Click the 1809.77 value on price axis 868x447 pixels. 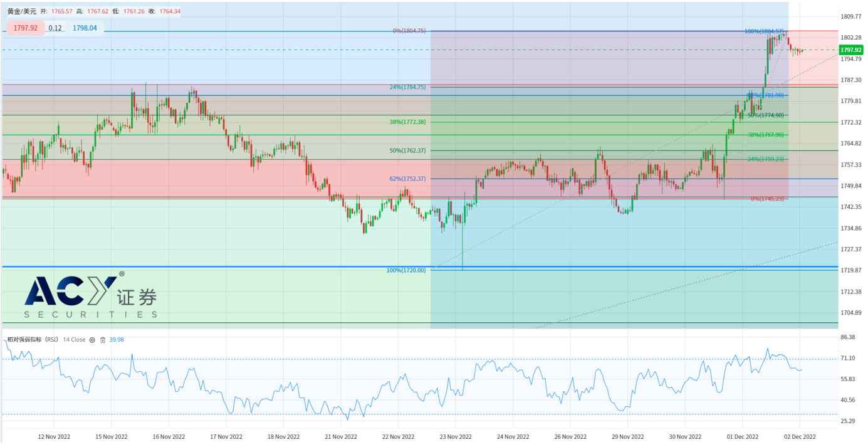(851, 16)
